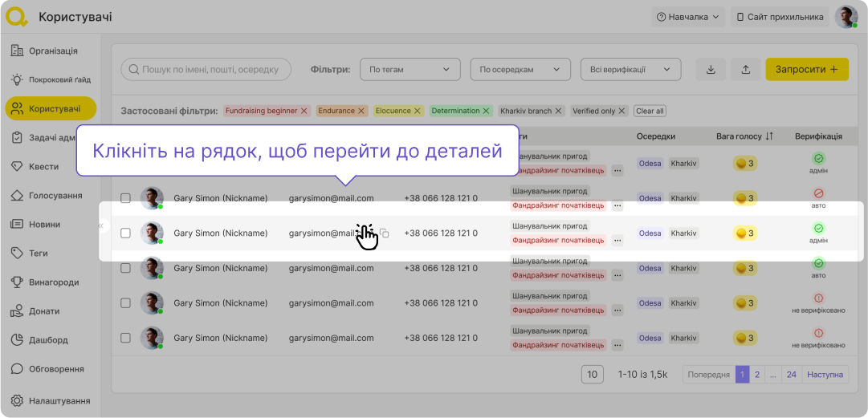
Task: Open profile avatar in top right
Action: (x=846, y=17)
